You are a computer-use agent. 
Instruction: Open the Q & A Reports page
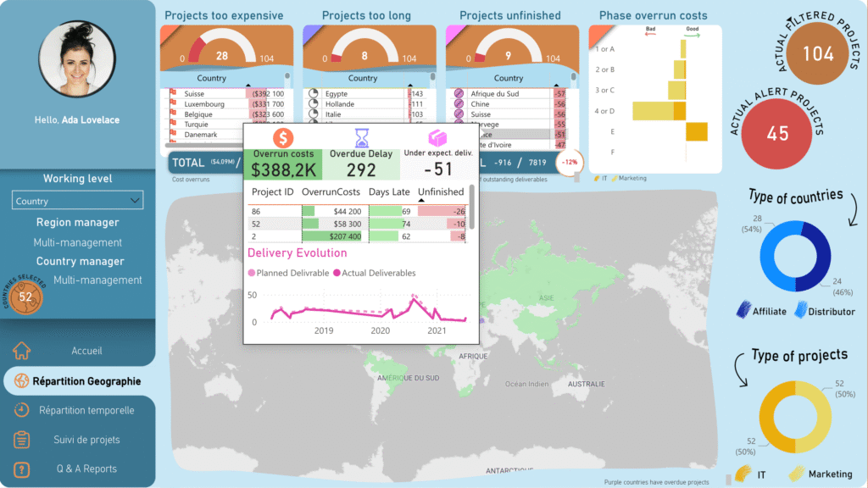coord(86,469)
